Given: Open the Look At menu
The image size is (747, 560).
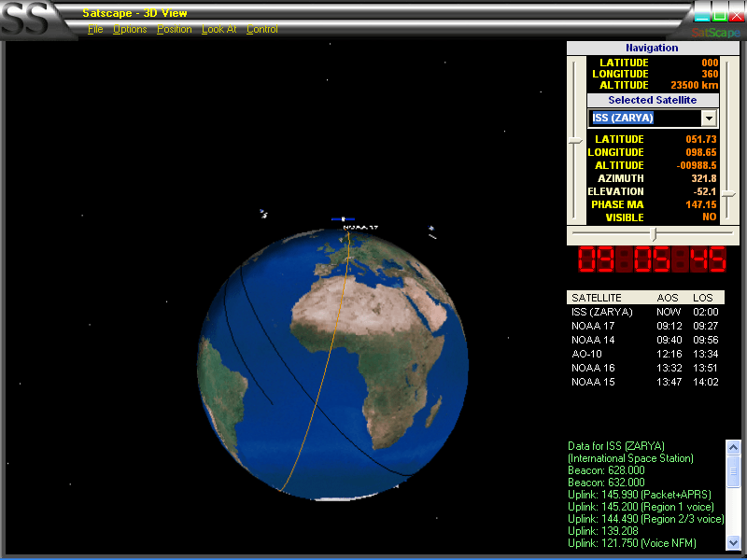Looking at the screenshot, I should (219, 30).
